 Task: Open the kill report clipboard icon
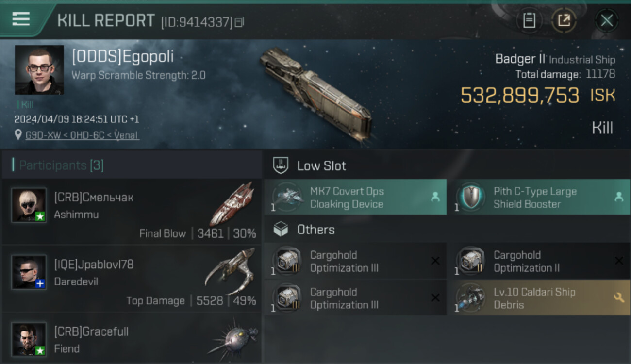click(x=529, y=20)
